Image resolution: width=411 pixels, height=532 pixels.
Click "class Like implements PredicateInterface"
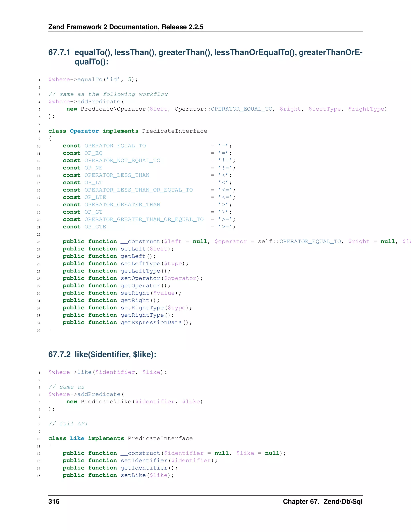121,438
